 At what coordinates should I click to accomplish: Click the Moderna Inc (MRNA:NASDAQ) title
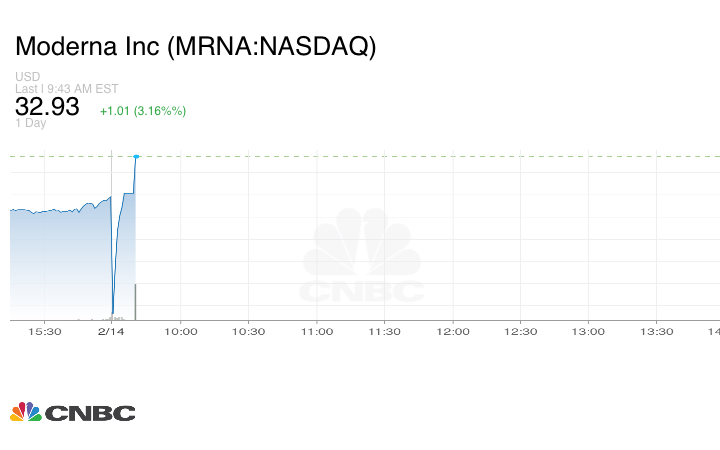[196, 47]
